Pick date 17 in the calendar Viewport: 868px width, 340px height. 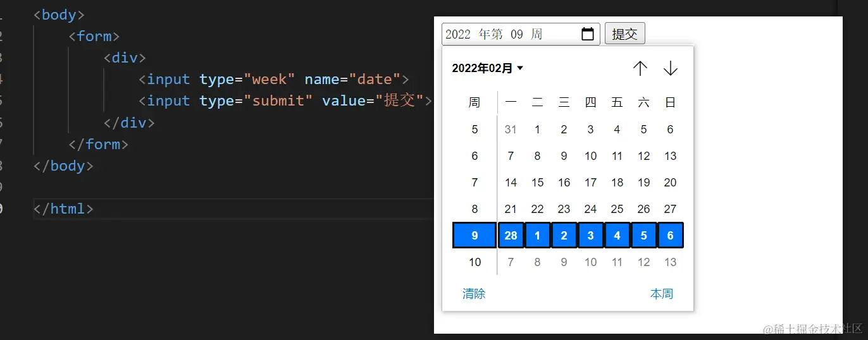(591, 183)
